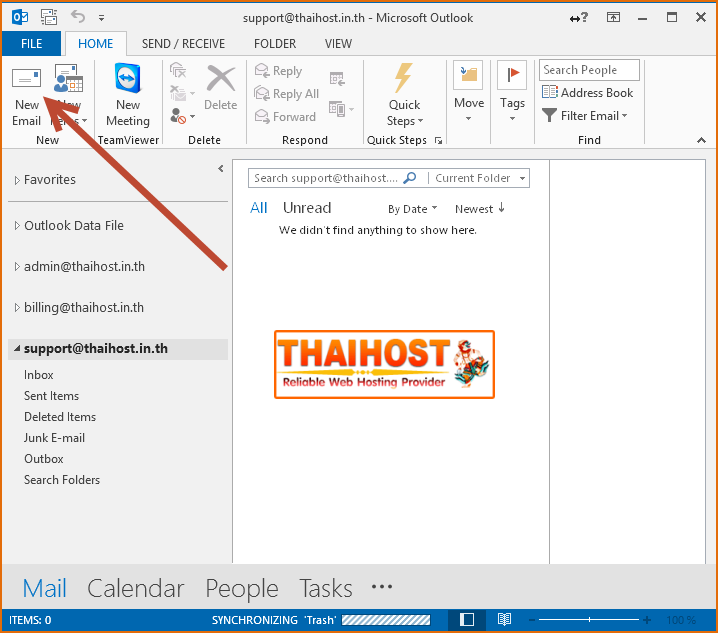Go to Tasks navigation
718x633 pixels.
click(326, 588)
